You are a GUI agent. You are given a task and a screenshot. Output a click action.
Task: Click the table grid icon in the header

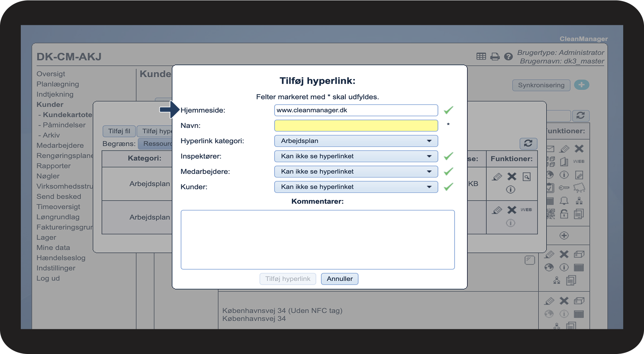click(x=481, y=57)
